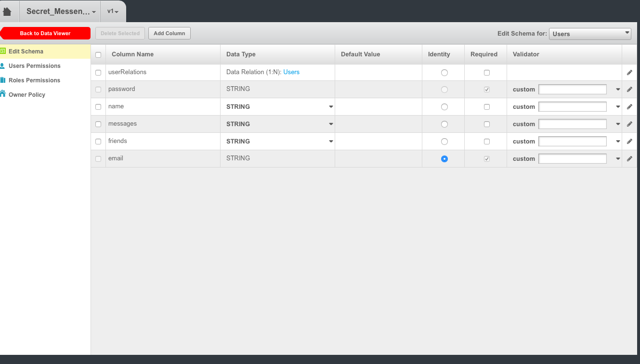This screenshot has height=364, width=640.
Task: Edit the email column pencil icon
Action: pyautogui.click(x=629, y=159)
